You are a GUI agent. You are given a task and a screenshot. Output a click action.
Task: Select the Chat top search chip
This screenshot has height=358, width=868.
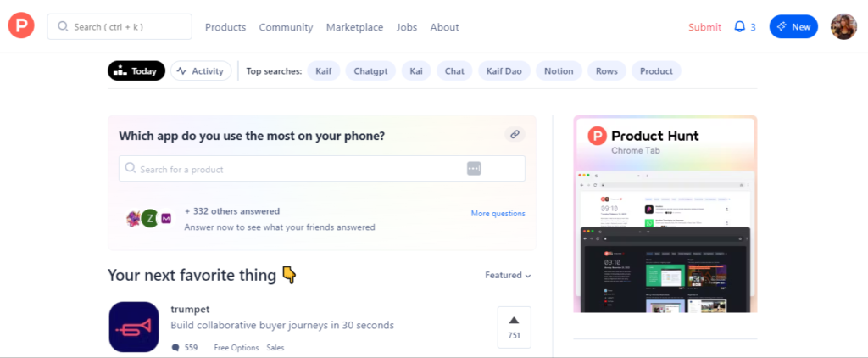(454, 71)
